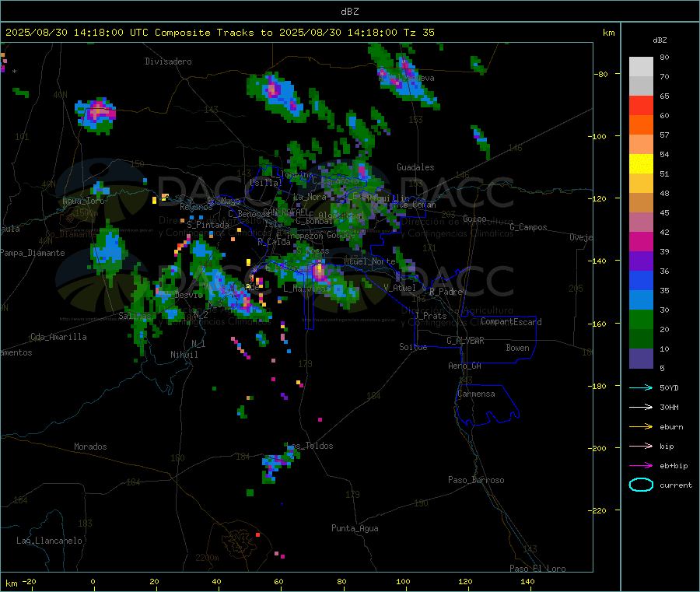Click the G_Campos place label
This screenshot has height=592, width=700.
click(x=528, y=227)
